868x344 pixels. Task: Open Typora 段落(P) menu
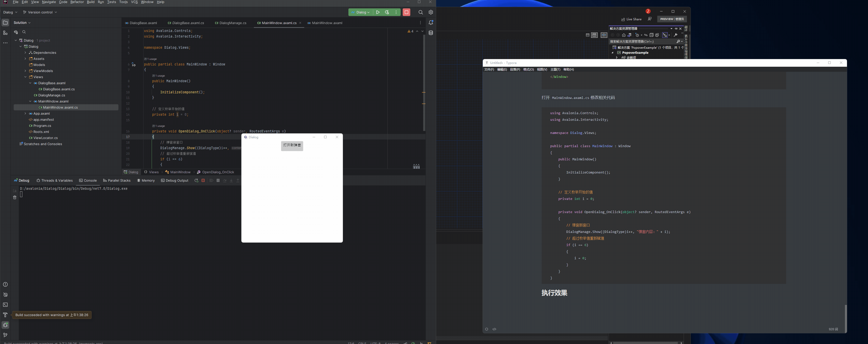pyautogui.click(x=515, y=70)
